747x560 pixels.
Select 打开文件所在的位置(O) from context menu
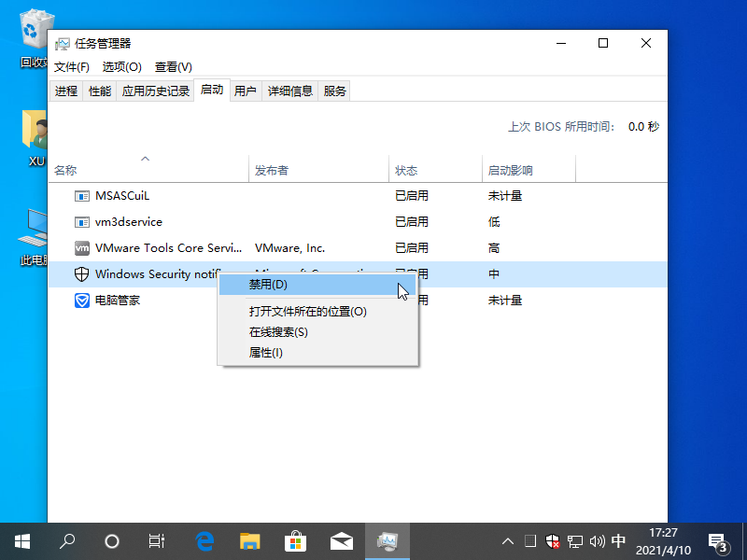307,312
